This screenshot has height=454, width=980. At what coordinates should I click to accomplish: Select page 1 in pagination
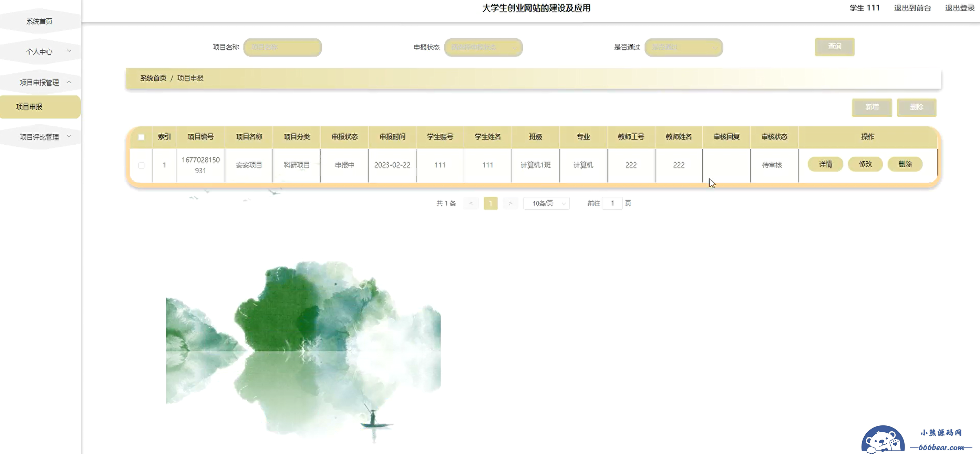(491, 203)
